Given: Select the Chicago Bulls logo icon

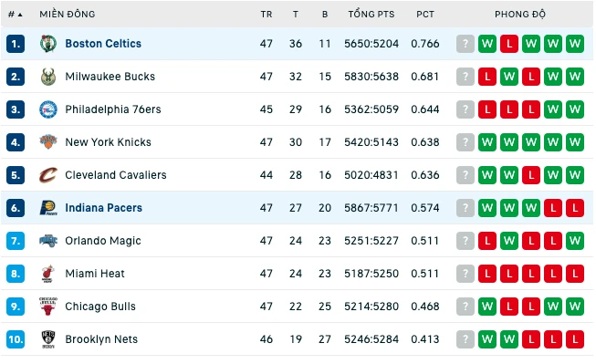Looking at the screenshot, I should [48, 307].
